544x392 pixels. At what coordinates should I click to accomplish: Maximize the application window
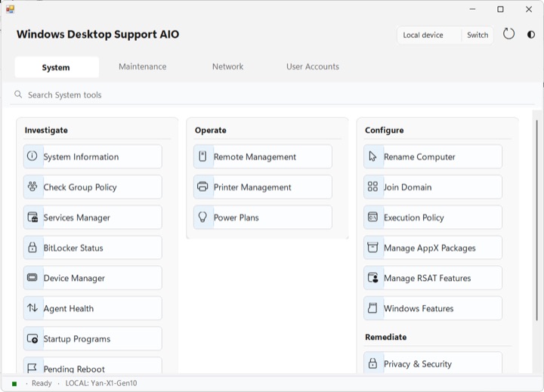500,9
